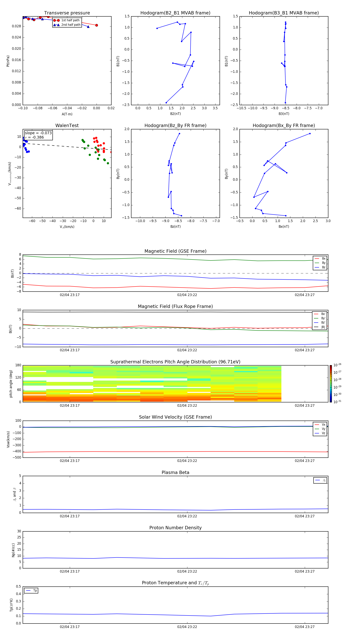Select the "Proton Number Density" title
Screen dimensions: 351x644
coord(175,528)
